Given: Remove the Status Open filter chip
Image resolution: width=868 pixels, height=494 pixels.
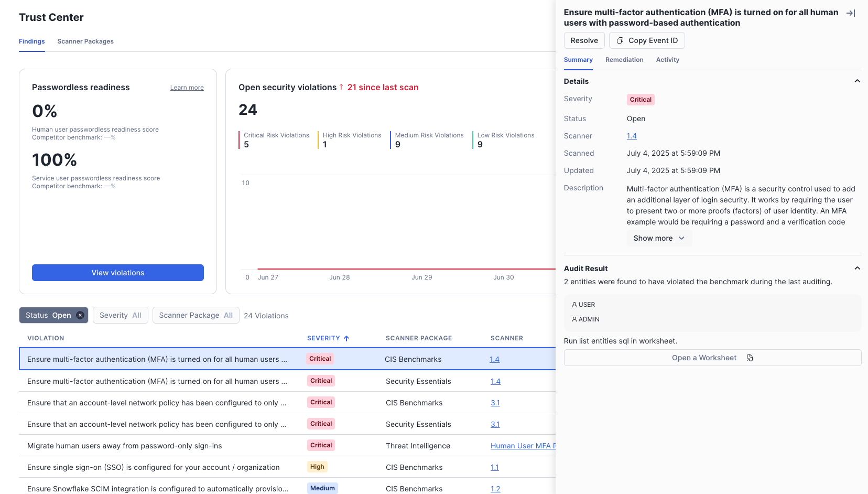Looking at the screenshot, I should 80,315.
